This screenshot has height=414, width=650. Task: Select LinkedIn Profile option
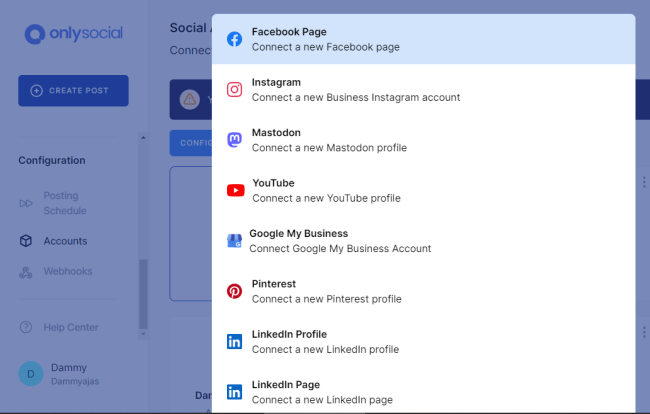[423, 341]
